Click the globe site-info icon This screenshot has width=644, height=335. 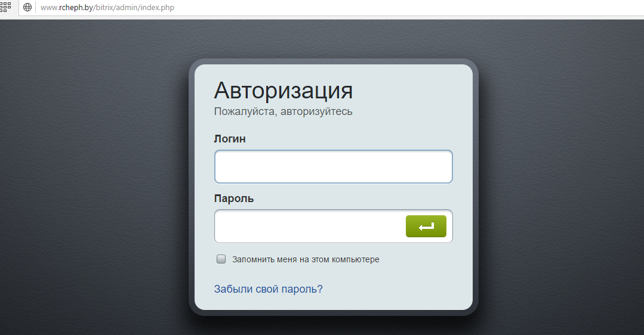27,8
